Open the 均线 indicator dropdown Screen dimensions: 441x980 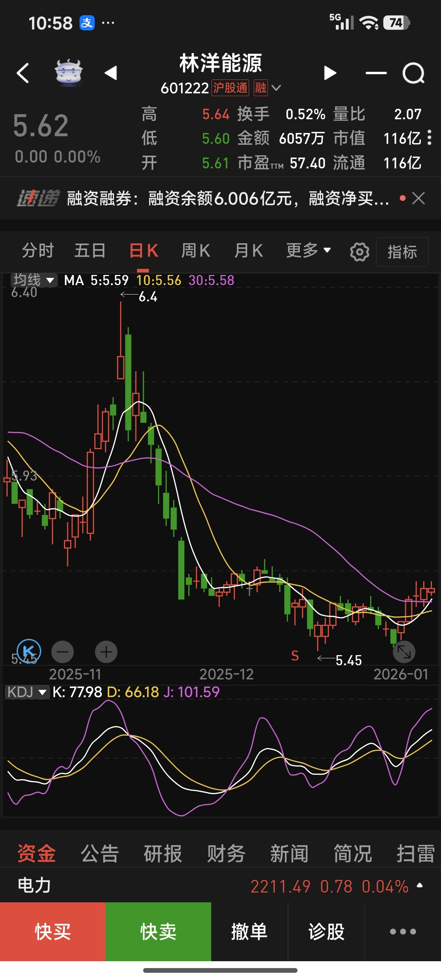tap(34, 280)
